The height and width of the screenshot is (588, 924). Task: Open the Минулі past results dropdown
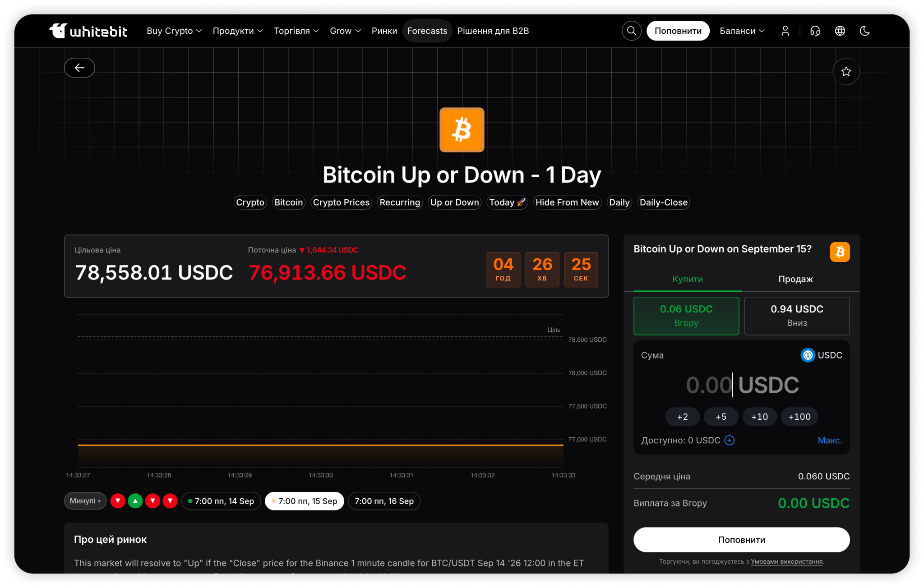click(x=85, y=501)
